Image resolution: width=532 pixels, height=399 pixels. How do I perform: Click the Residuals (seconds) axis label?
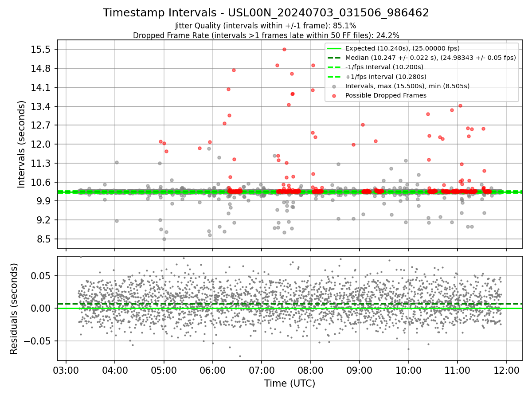tap(14, 309)
